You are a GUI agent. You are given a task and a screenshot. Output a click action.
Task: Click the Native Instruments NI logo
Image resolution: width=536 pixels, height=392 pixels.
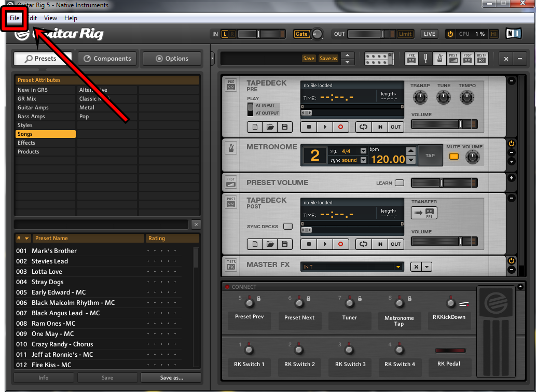514,34
